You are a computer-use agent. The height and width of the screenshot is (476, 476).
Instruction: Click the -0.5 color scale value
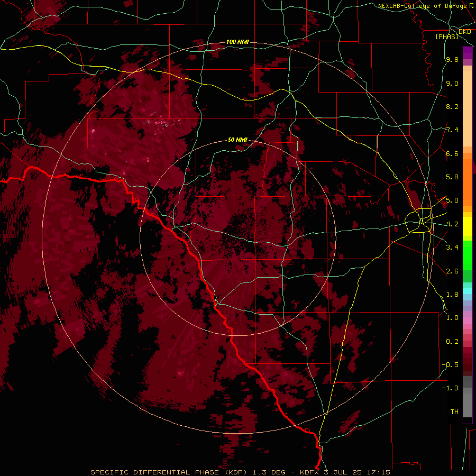click(x=450, y=365)
